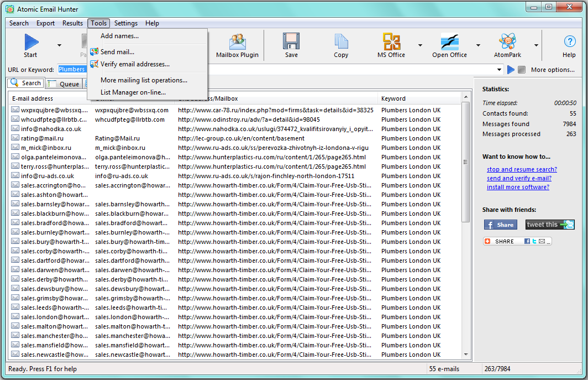Sort by the Keyword column header
Screen dimensions: 588x380
coord(419,99)
